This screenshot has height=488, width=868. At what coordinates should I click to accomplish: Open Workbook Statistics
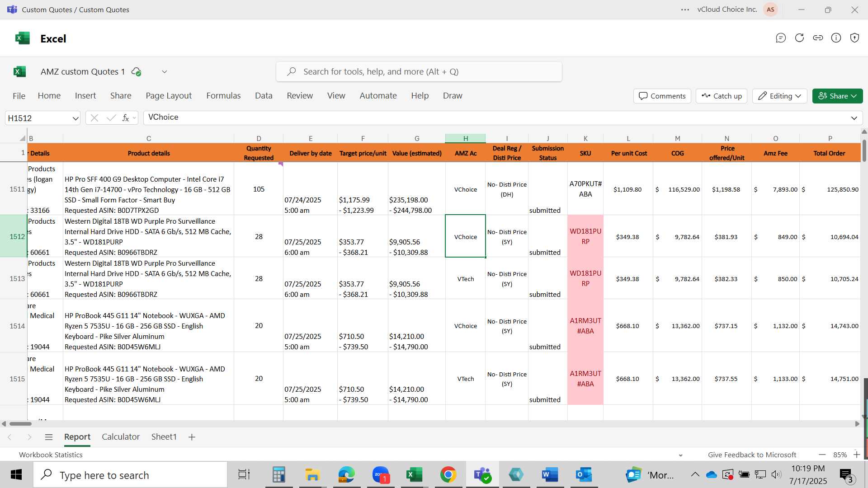51,455
